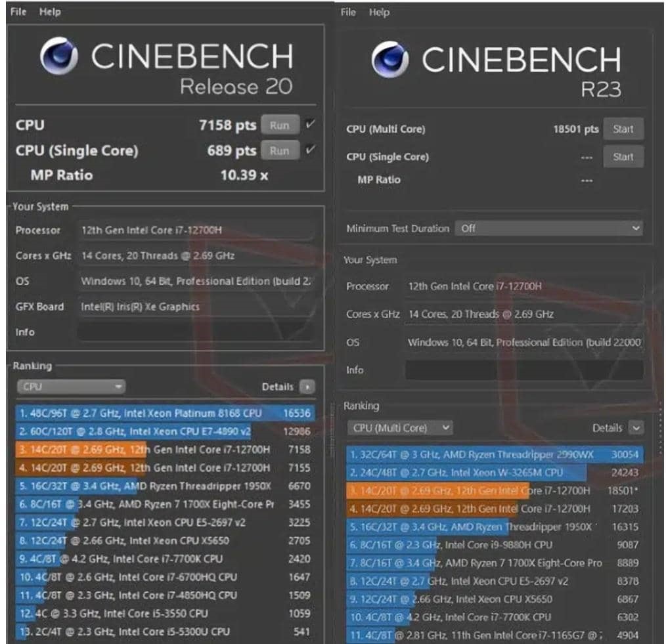Click the OS field in R23 window
Image resolution: width=666 pixels, height=644 pixels.
[x=524, y=342]
